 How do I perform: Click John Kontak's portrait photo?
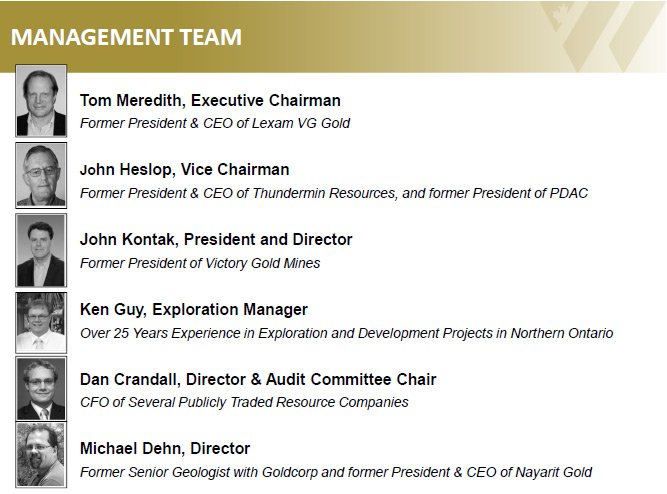point(41,250)
